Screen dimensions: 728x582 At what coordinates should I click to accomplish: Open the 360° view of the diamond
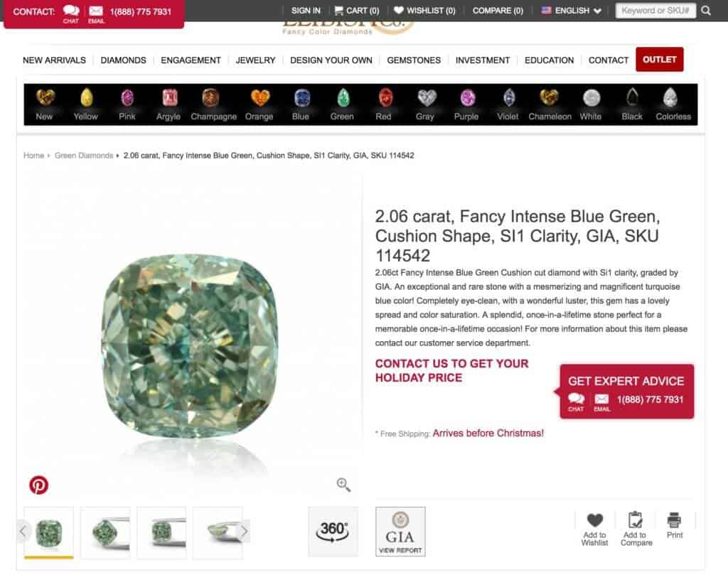click(333, 532)
